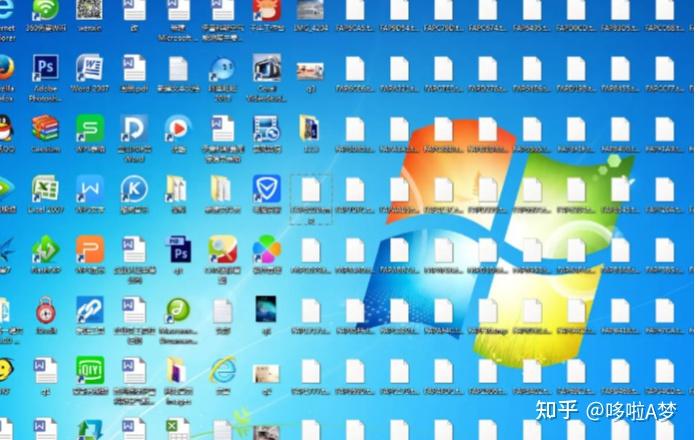Open the plain folder beside the blue shield
696x440 pixels.
(x=221, y=189)
